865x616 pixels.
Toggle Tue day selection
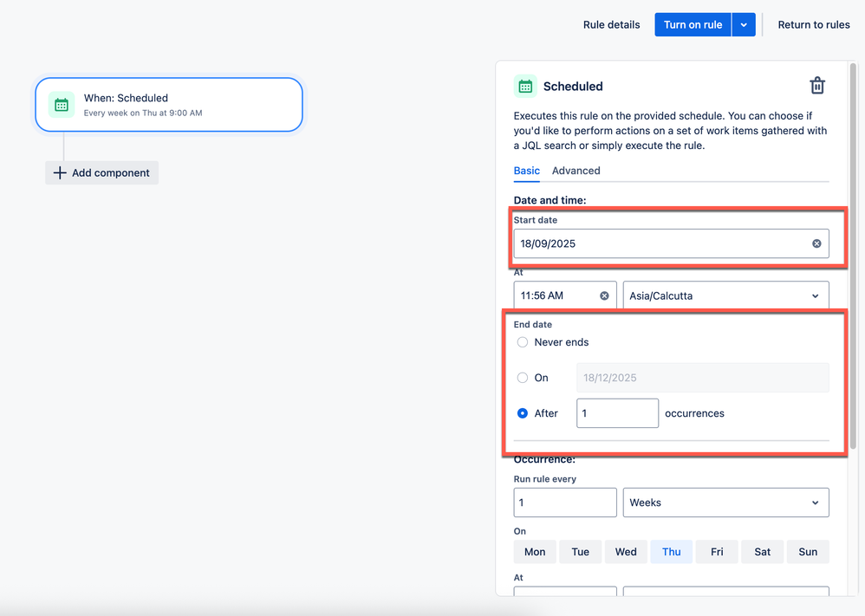tap(581, 552)
